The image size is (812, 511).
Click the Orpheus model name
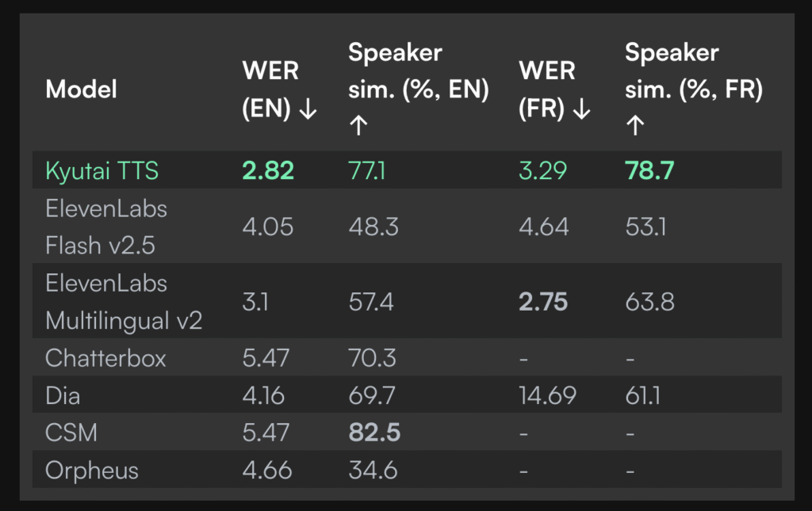pos(92,471)
